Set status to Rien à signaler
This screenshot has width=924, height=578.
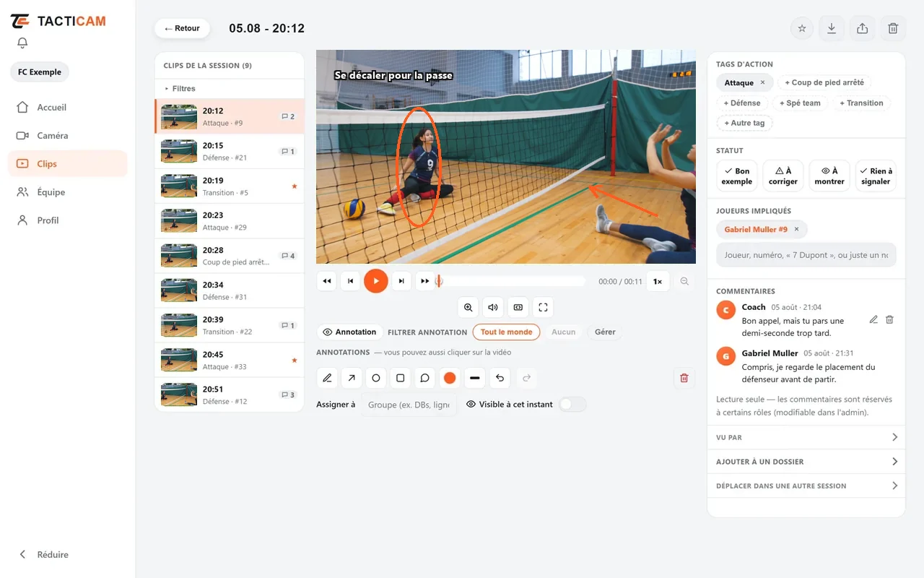pyautogui.click(x=876, y=176)
